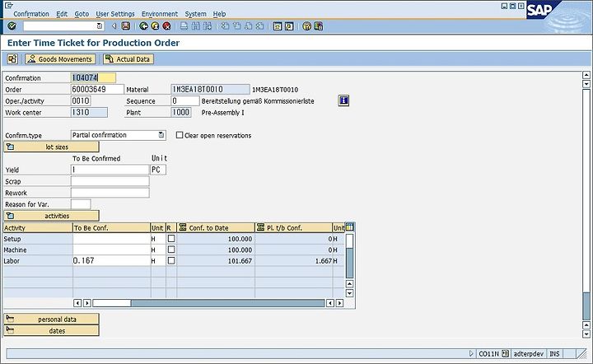Click the Sequence input field
Screen dimensions: 593x364
[185, 100]
